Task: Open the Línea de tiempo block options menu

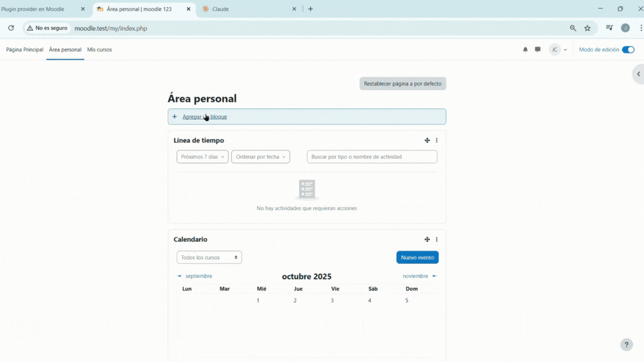Action: 437,140
